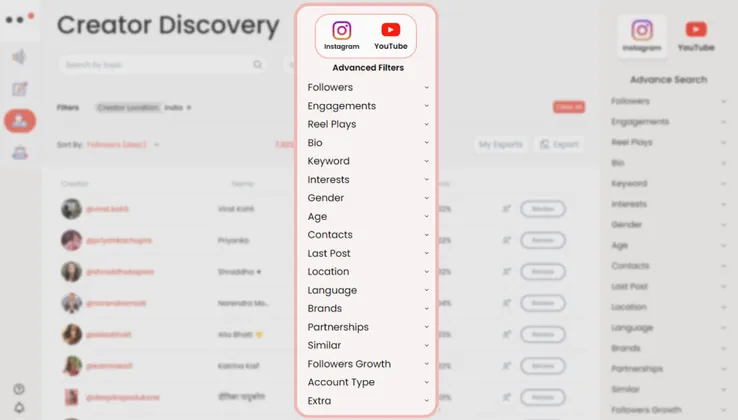The width and height of the screenshot is (738, 420).
Task: Open the Last Post filter
Action: point(368,253)
